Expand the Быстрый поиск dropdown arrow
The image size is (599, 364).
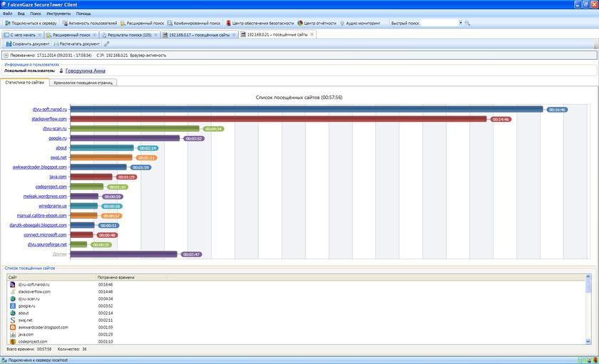pos(460,23)
